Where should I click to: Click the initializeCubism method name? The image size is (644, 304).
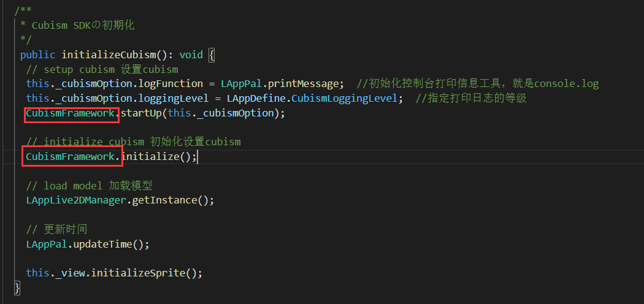[109, 55]
